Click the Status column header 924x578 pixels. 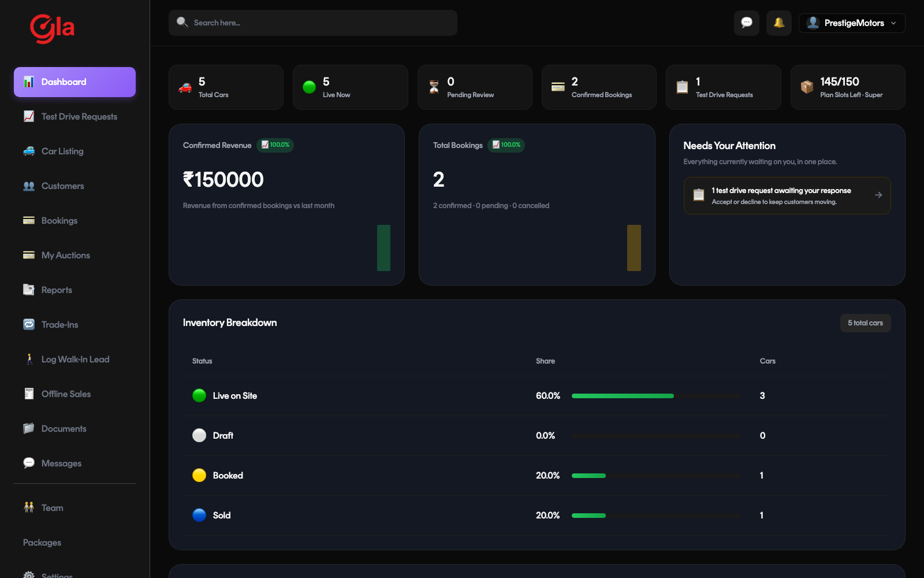(202, 361)
